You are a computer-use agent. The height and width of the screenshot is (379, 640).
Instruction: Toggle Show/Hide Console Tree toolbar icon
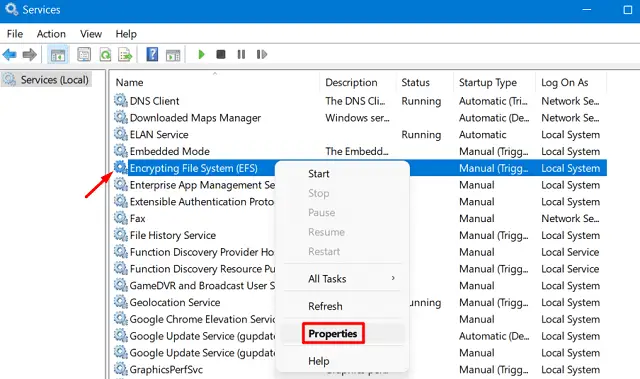[x=58, y=54]
